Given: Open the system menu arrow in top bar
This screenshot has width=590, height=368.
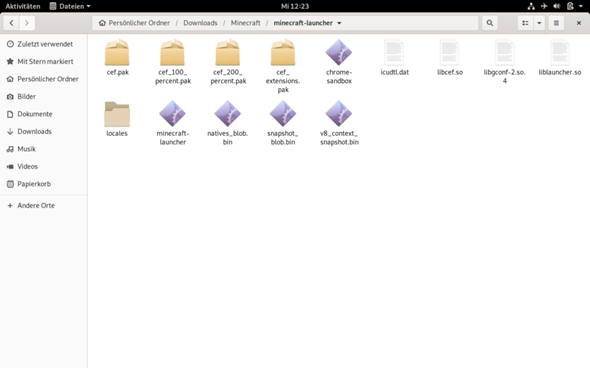Looking at the screenshot, I should point(581,6).
